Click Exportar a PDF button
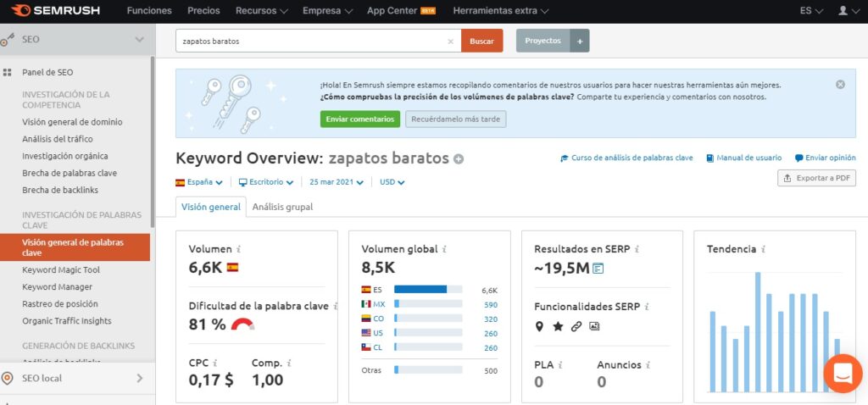Image resolution: width=868 pixels, height=405 pixels. point(816,178)
